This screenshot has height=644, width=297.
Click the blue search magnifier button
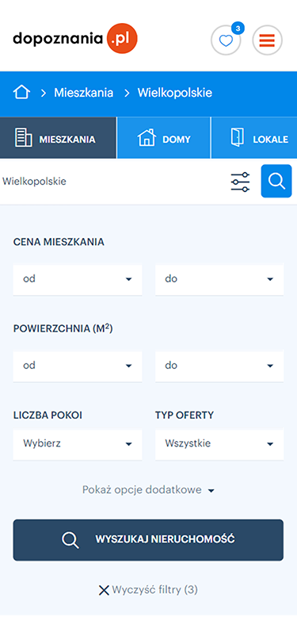(276, 181)
